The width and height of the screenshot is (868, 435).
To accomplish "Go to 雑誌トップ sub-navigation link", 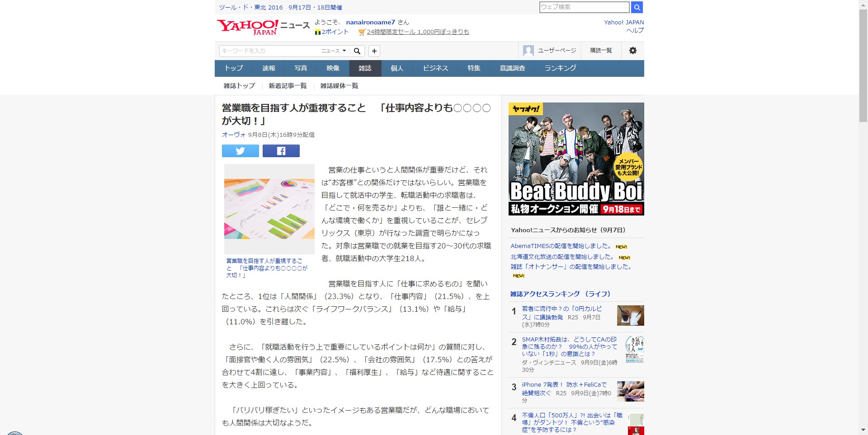I will (239, 86).
